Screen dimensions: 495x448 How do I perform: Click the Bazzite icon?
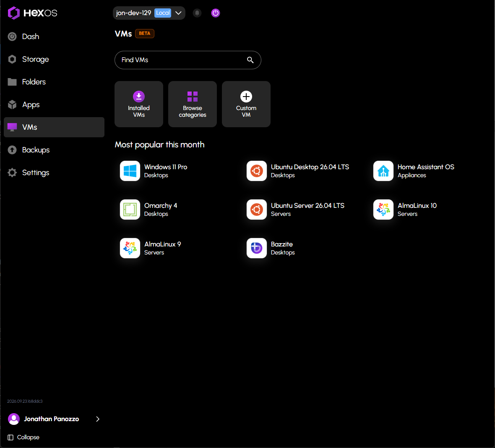coord(257,248)
